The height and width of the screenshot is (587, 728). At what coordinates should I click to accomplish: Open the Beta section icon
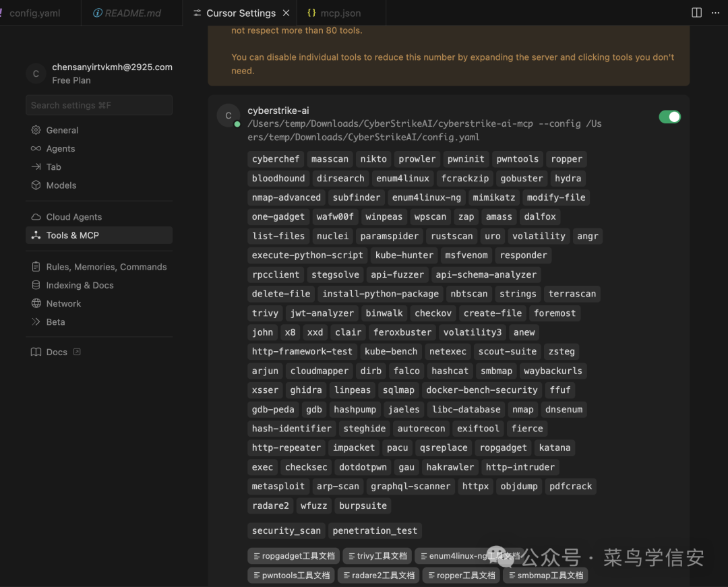click(x=36, y=321)
